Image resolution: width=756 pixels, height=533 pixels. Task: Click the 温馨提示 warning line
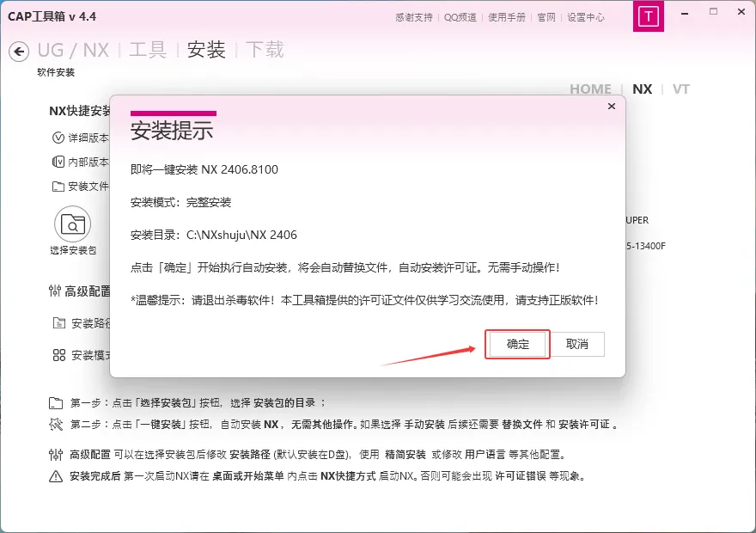tap(365, 300)
